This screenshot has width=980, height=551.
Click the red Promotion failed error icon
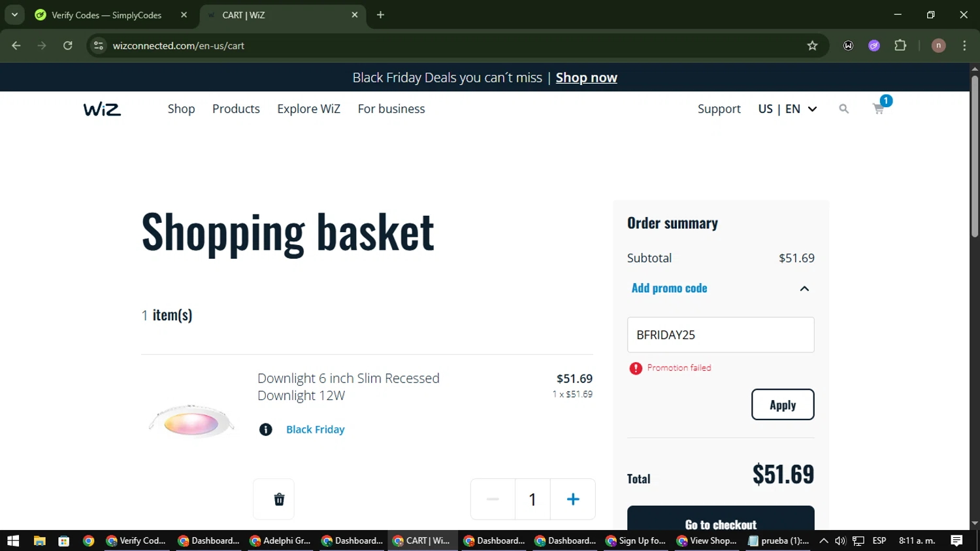coord(636,369)
